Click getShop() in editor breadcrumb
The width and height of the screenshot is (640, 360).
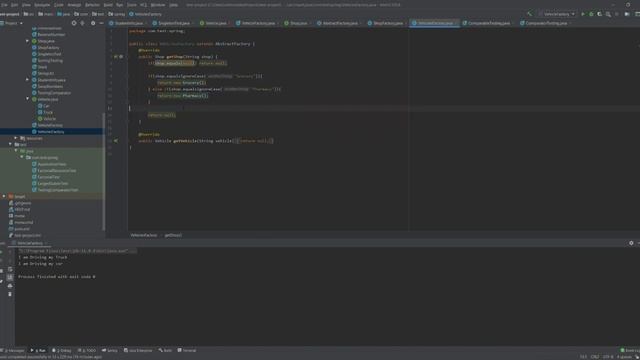[173, 235]
